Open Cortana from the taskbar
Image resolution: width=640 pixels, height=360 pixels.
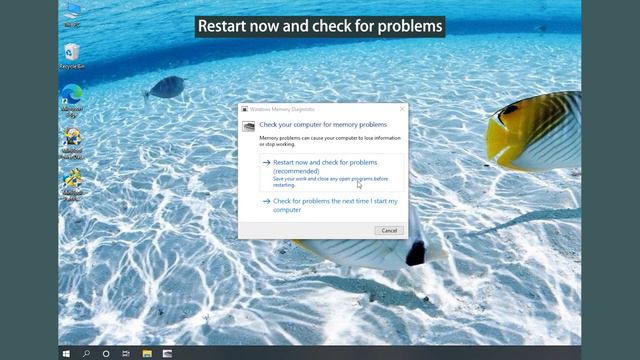[x=106, y=353]
